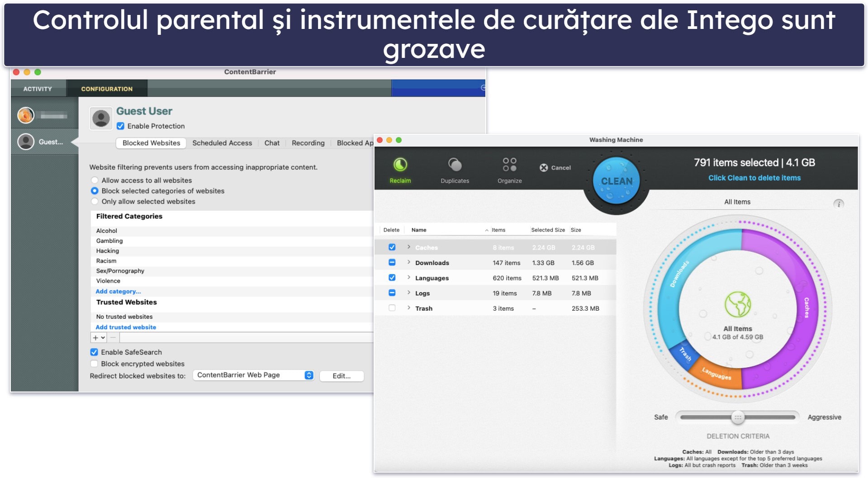This screenshot has width=868, height=478.
Task: Click the 1.33 GB Downloads selected size
Action: click(x=543, y=263)
